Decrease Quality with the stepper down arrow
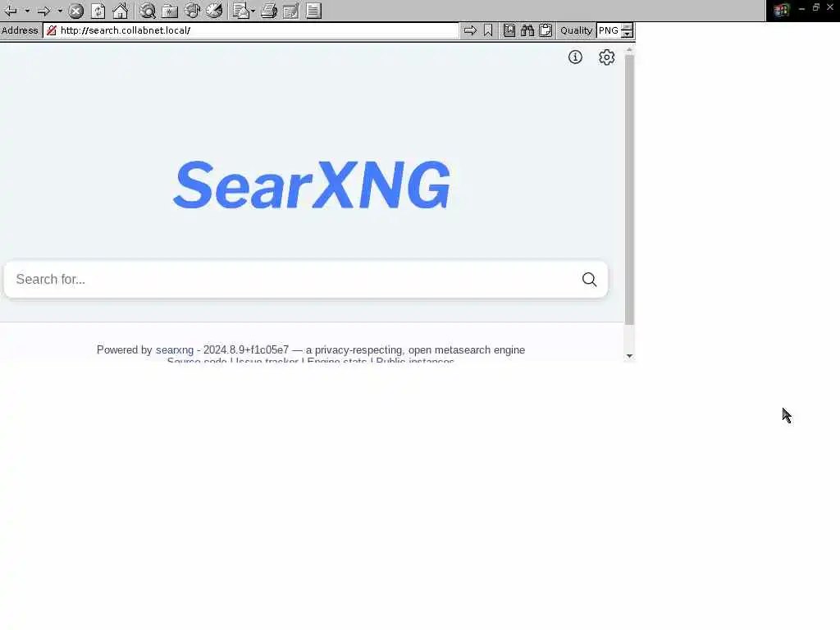The image size is (840, 630). pyautogui.click(x=627, y=34)
